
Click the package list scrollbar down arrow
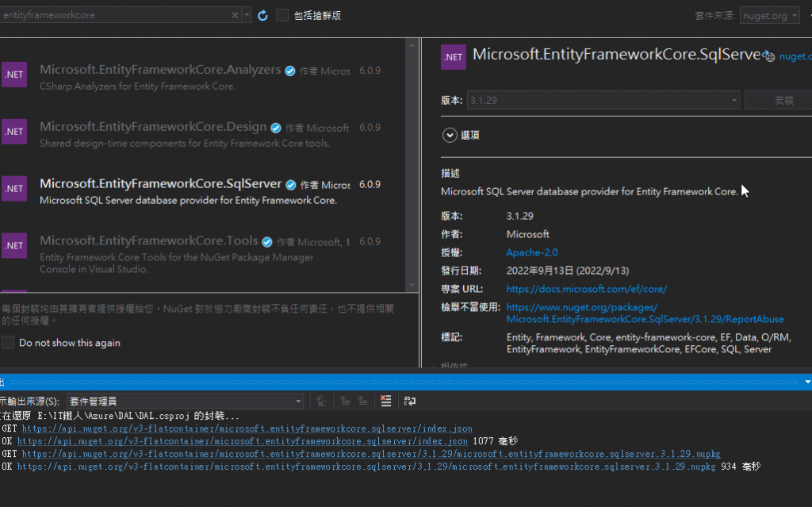[x=412, y=286]
